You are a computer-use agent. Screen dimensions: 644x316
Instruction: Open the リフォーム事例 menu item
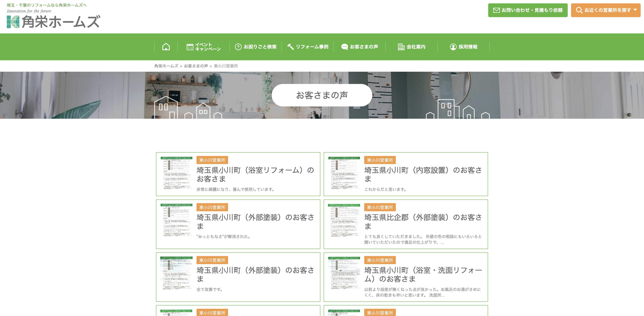click(308, 47)
